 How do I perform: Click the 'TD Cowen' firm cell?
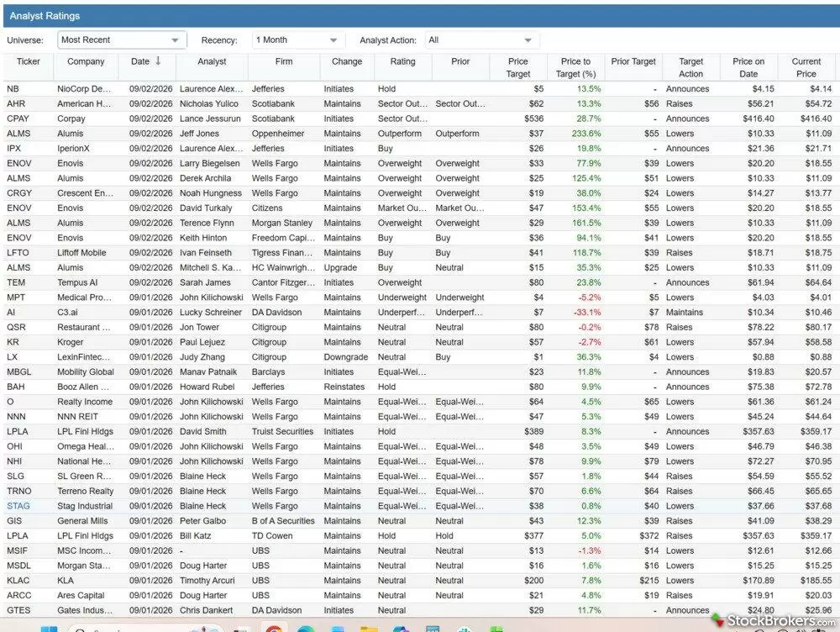pyautogui.click(x=272, y=535)
